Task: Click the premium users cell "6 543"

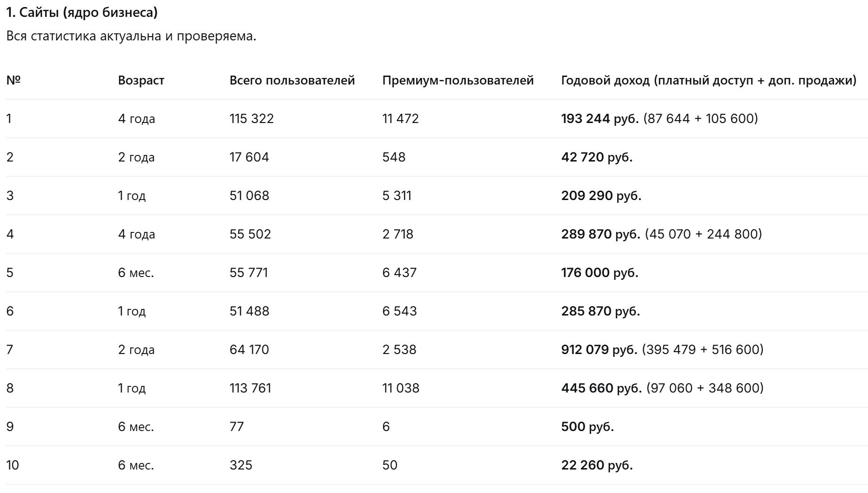Action: point(399,311)
